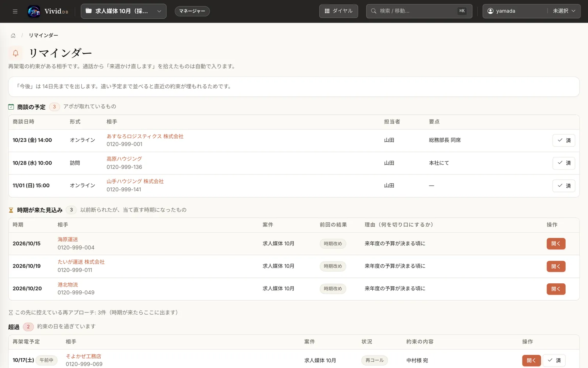
Task: Click リマインダー breadcrumb text
Action: tap(43, 35)
